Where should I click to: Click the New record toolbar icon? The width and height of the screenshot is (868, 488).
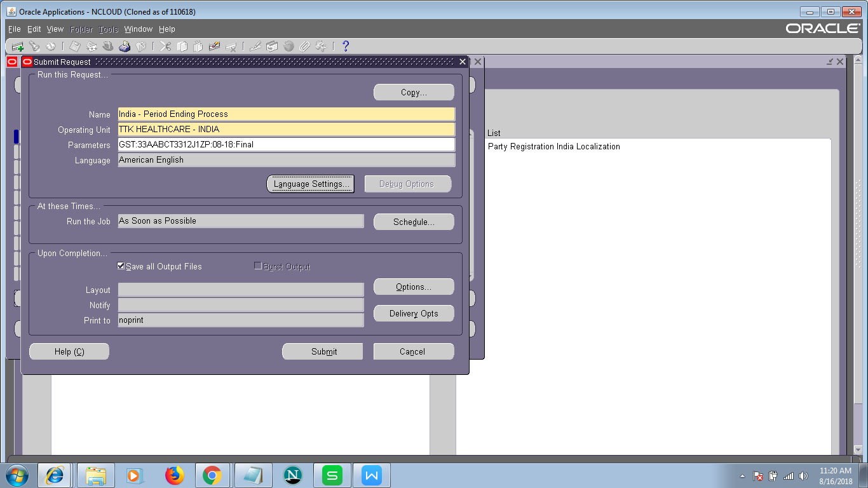click(x=18, y=46)
